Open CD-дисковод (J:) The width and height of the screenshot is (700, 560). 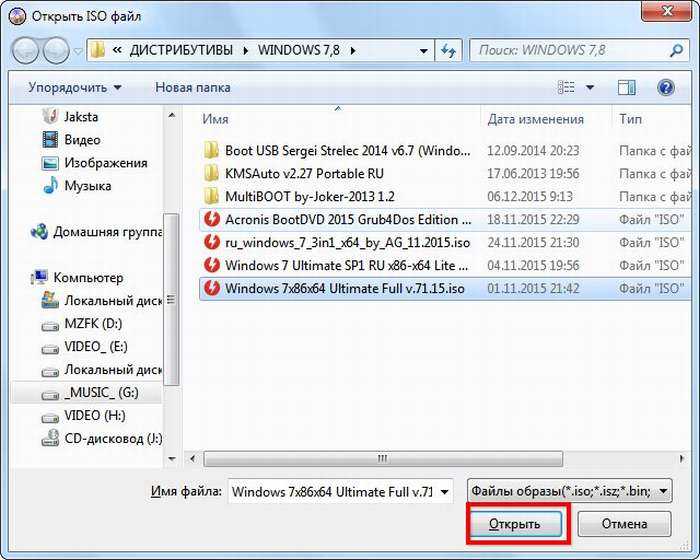[102, 439]
